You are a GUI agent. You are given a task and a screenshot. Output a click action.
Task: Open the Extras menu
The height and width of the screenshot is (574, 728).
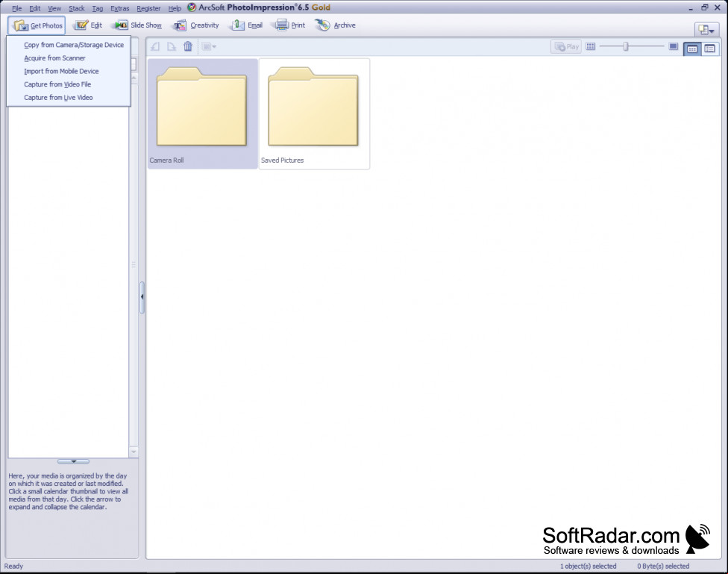[120, 8]
